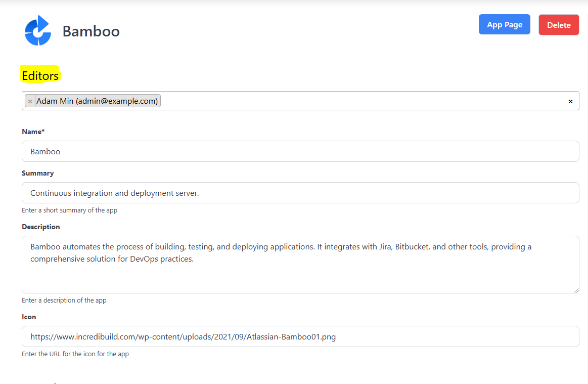Select the Adam Min editor tag
Screen dimensions: 588x384
click(97, 101)
